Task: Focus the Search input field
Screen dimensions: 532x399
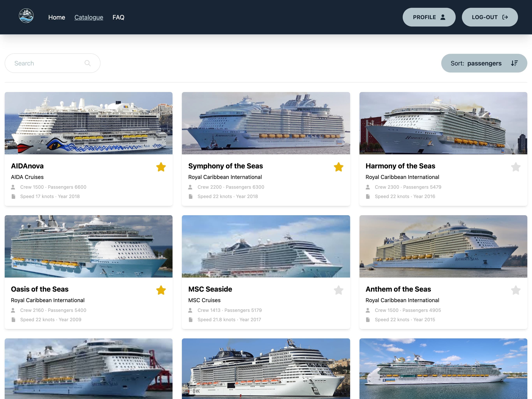Action: pos(52,63)
